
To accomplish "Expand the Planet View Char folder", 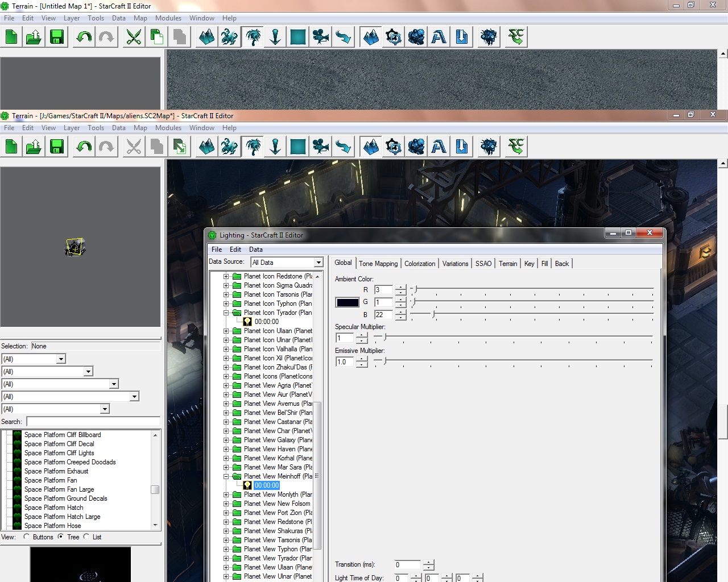I will coord(226,431).
